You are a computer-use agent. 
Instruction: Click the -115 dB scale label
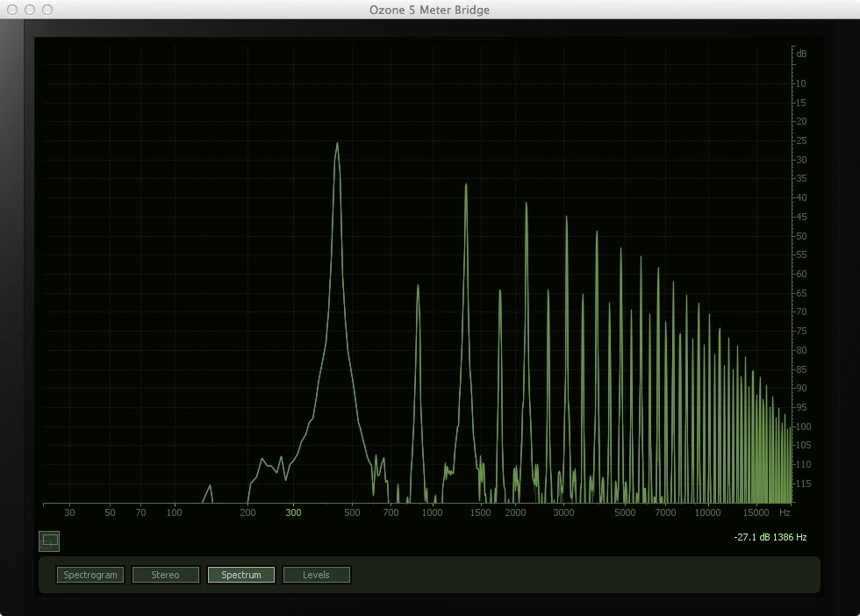click(802, 483)
